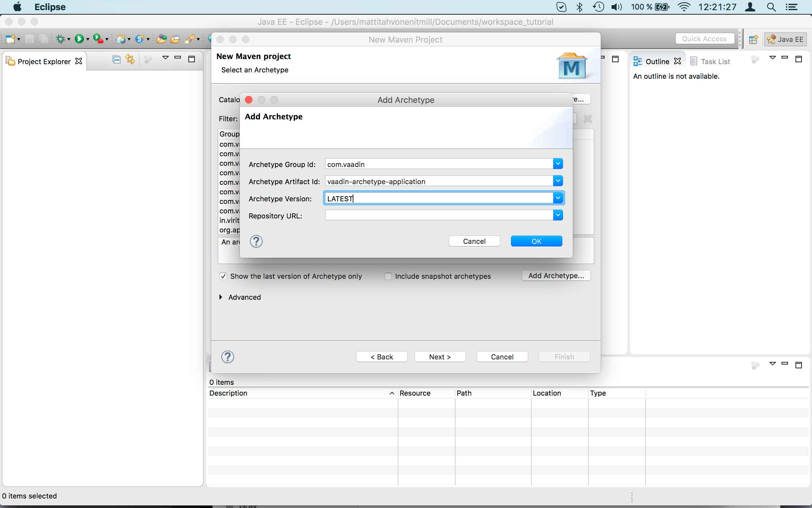This screenshot has height=508, width=812.
Task: Close the Outline view tab
Action: tap(678, 61)
